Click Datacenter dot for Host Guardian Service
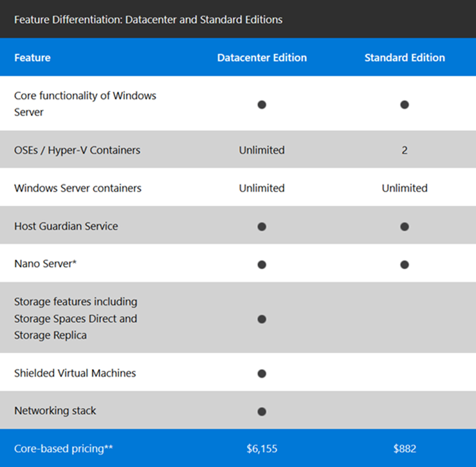This screenshot has height=467, width=476. click(262, 226)
